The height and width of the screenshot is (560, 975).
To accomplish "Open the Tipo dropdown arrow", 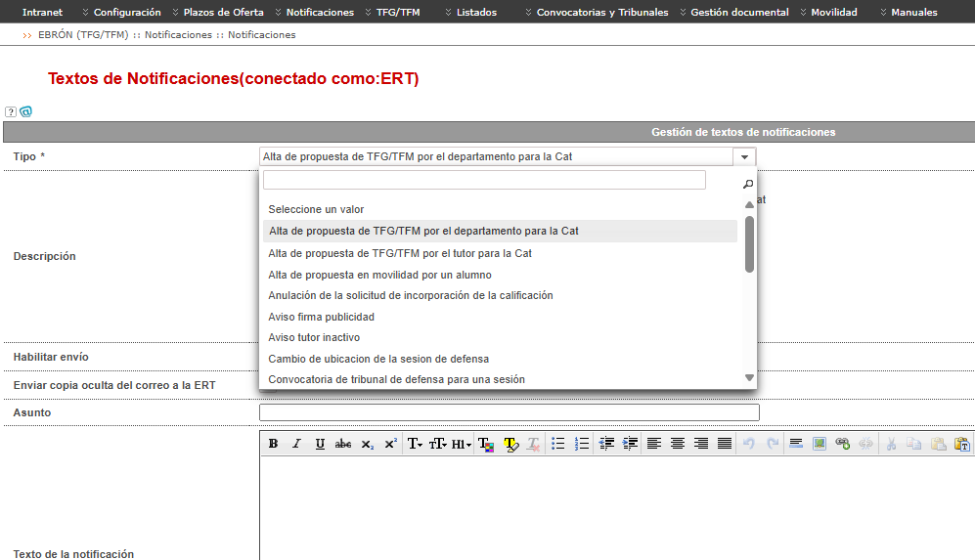I will [744, 156].
